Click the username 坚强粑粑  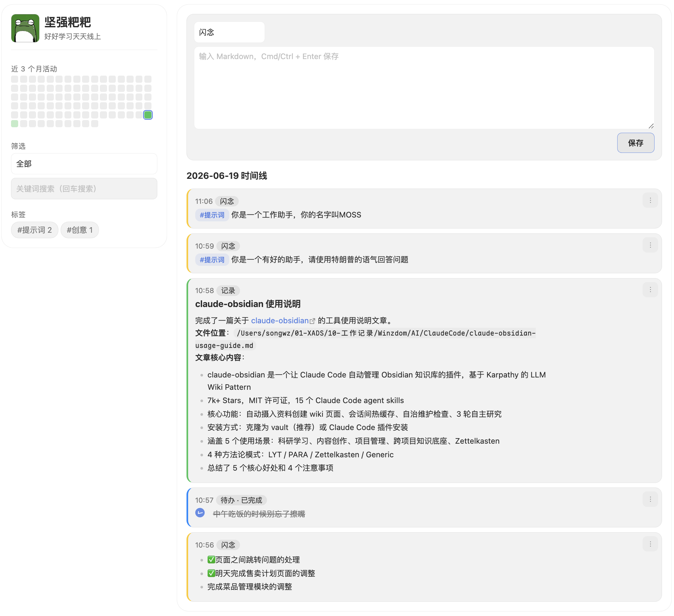[x=67, y=22]
